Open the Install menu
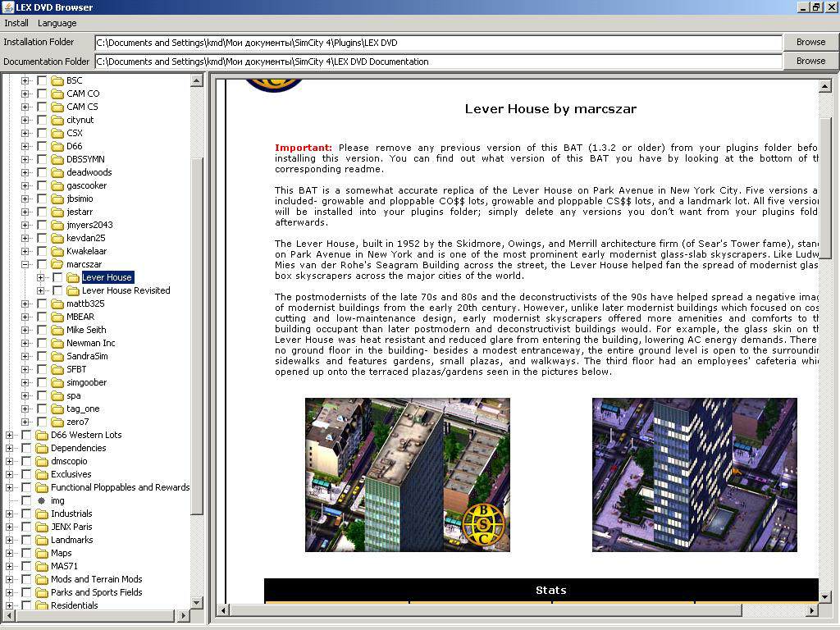The width and height of the screenshot is (840, 630). [x=16, y=23]
